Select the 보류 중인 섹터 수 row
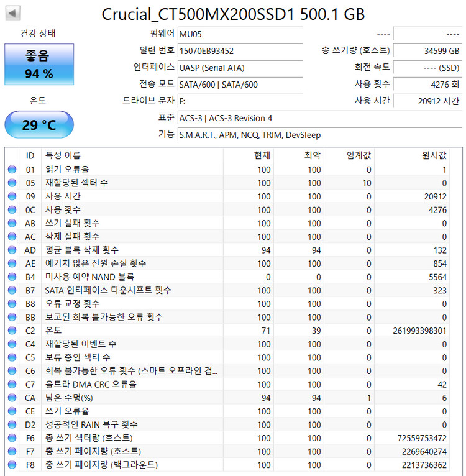Screen dimensions: 466x476 [227, 357]
